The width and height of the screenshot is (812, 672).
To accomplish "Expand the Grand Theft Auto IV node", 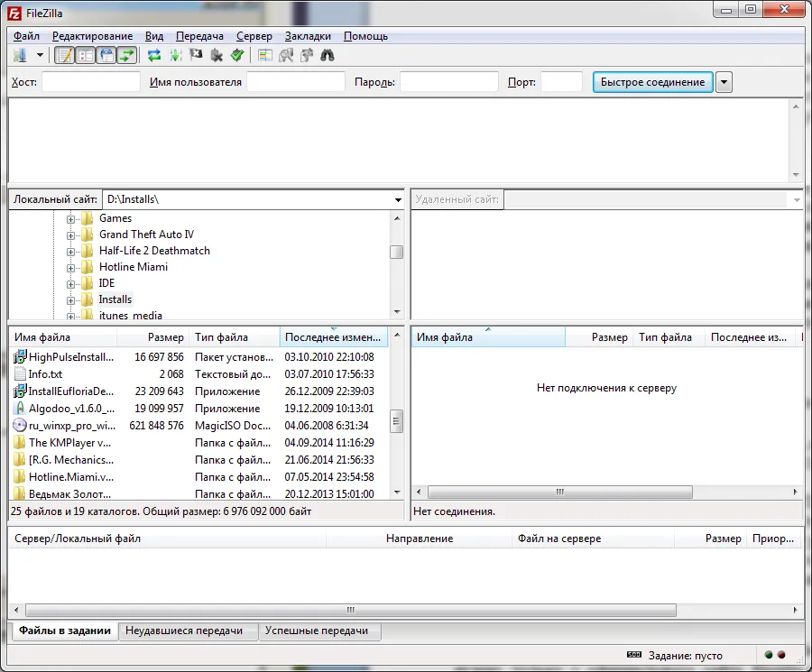I will [70, 235].
